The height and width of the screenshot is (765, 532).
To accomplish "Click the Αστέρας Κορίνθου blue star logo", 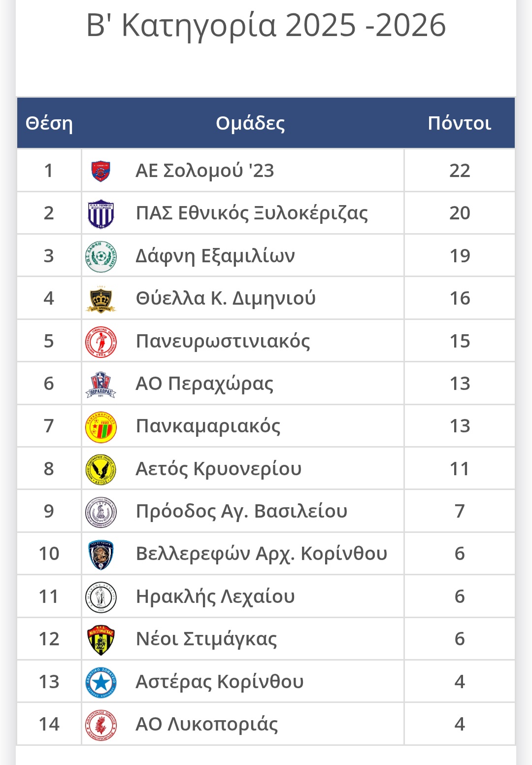I will (100, 682).
